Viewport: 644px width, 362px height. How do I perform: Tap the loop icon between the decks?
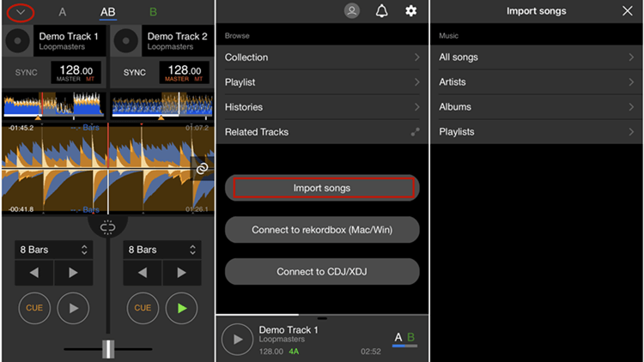click(x=107, y=226)
